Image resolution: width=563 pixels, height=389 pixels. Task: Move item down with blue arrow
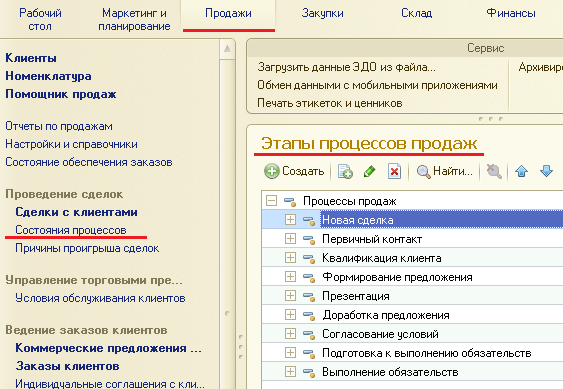pos(546,171)
